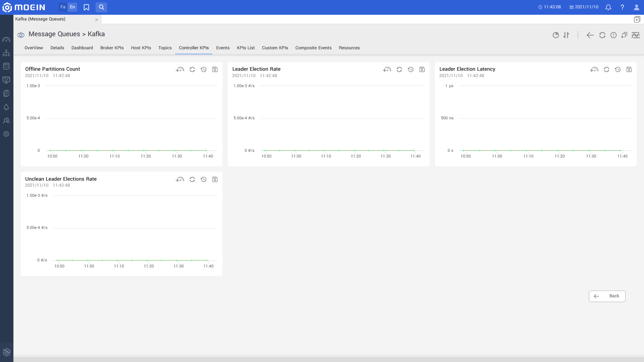Open the Topics tab
Viewport: 644px width, 362px height.
[165, 48]
